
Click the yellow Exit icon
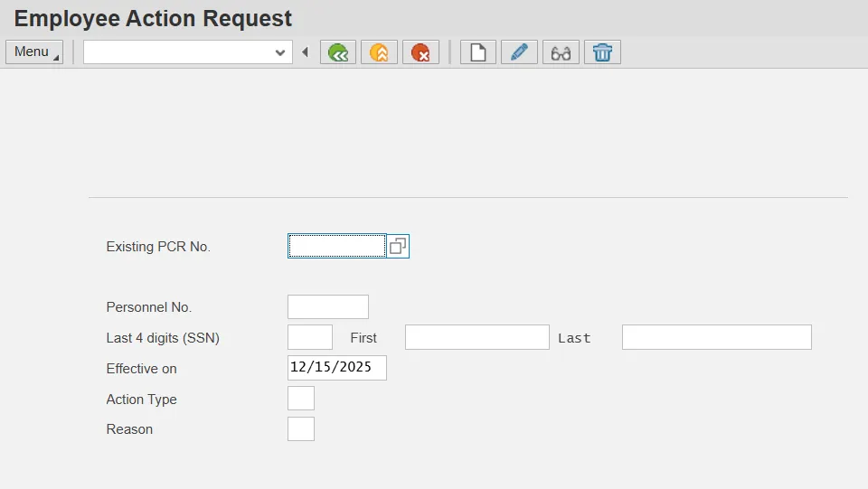click(379, 52)
